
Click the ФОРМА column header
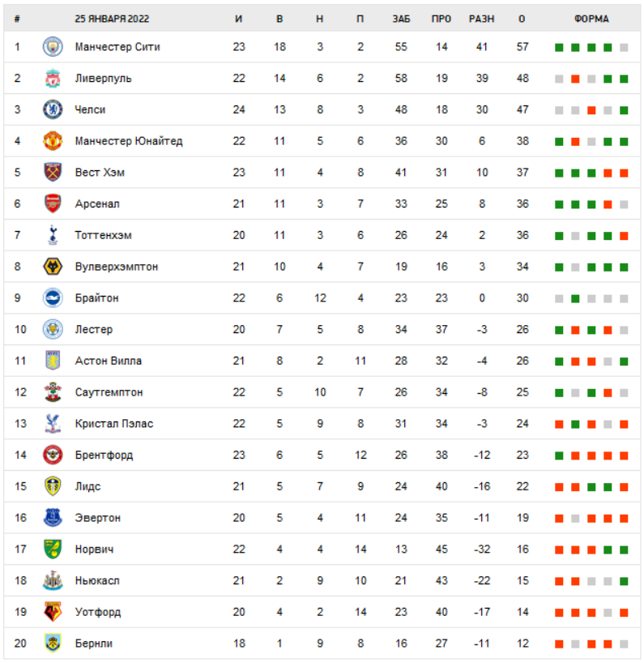[x=591, y=19]
